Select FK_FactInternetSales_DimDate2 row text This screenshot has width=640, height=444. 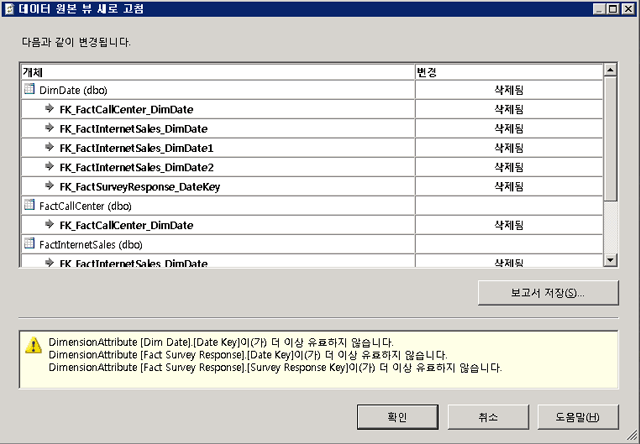[x=136, y=167]
